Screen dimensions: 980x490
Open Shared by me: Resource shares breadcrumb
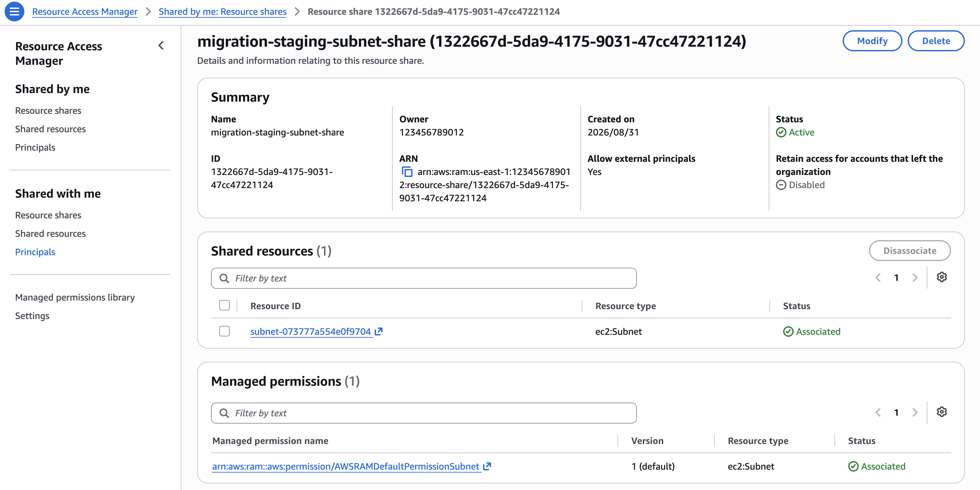pyautogui.click(x=222, y=12)
